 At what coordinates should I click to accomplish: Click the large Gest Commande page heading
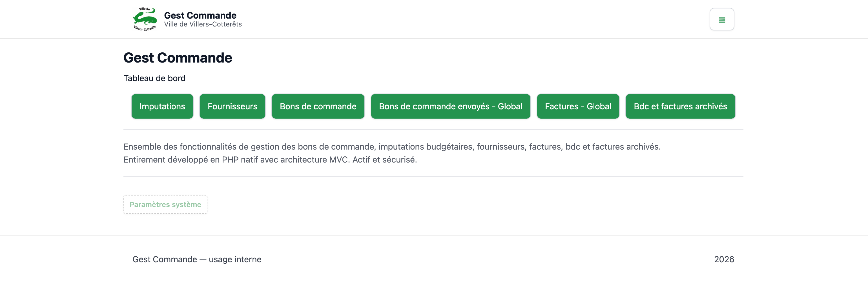(178, 58)
